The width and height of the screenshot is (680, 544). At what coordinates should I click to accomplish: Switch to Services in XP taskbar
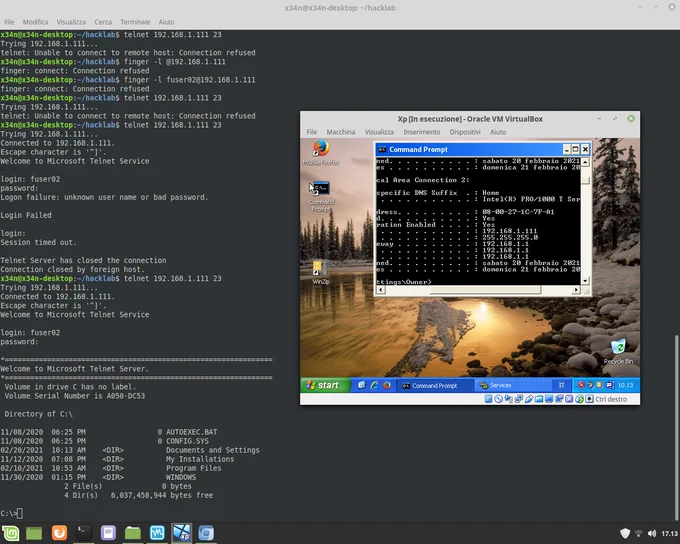513,385
